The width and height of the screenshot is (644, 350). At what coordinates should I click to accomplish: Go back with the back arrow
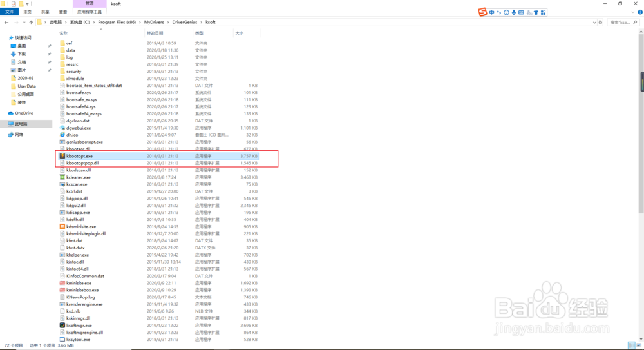[6, 22]
